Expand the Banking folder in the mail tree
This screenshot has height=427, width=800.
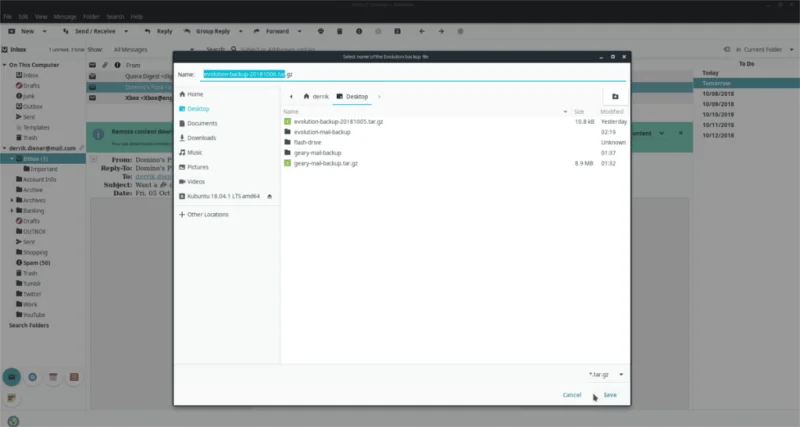12,211
